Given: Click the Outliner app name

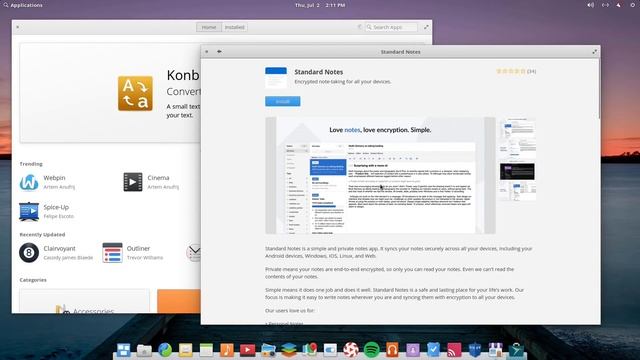Looking at the screenshot, I should pyautogui.click(x=138, y=249).
